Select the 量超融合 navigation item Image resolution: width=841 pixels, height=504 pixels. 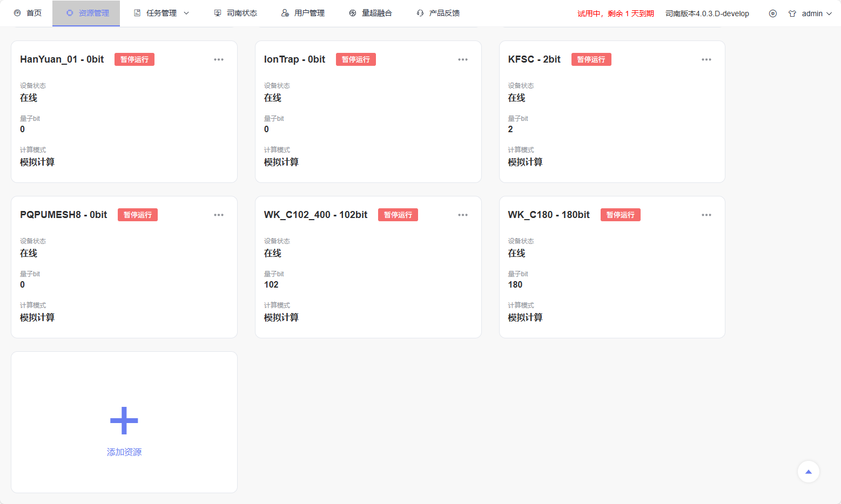[371, 13]
